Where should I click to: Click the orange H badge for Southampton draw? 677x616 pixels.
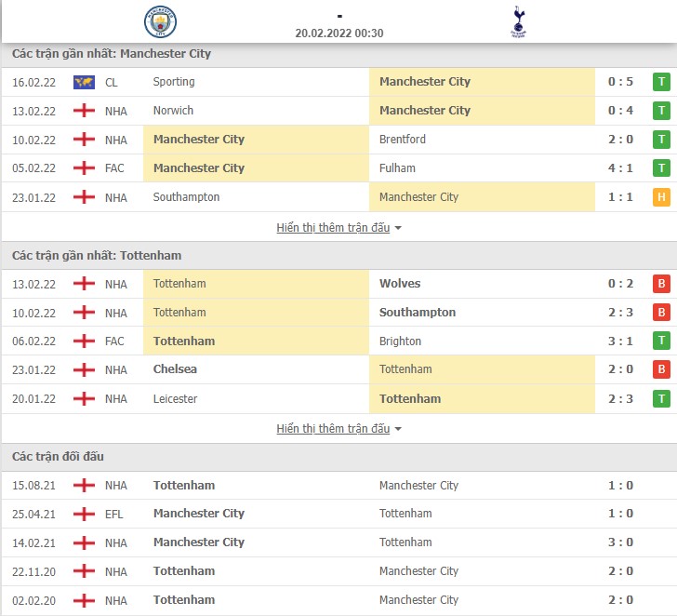click(661, 197)
